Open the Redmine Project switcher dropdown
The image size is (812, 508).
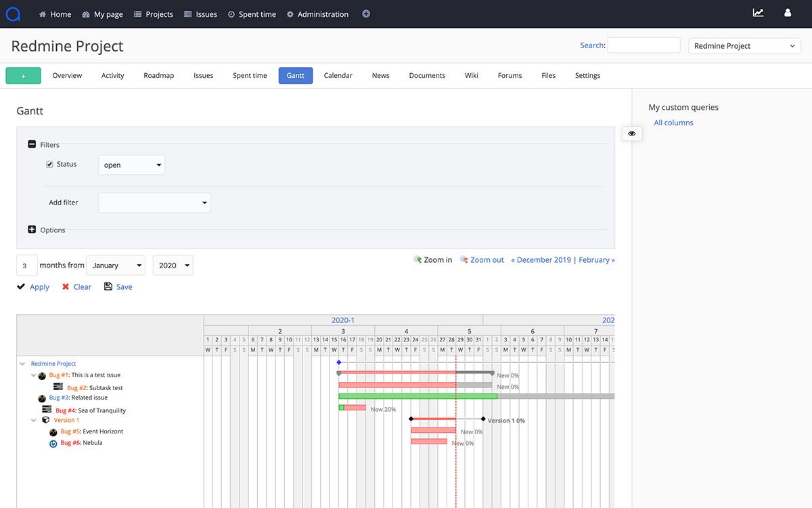click(745, 45)
